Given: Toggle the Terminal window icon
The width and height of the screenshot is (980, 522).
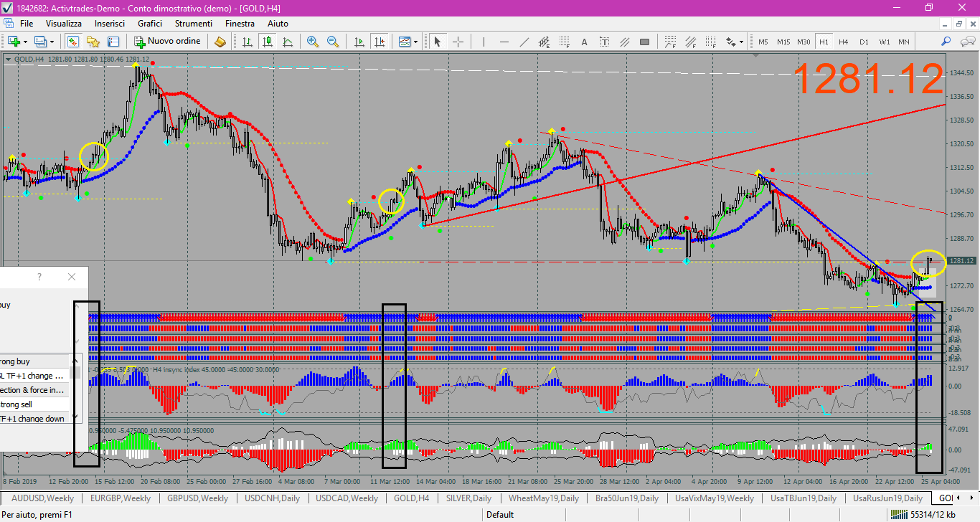Looking at the screenshot, I should 113,42.
